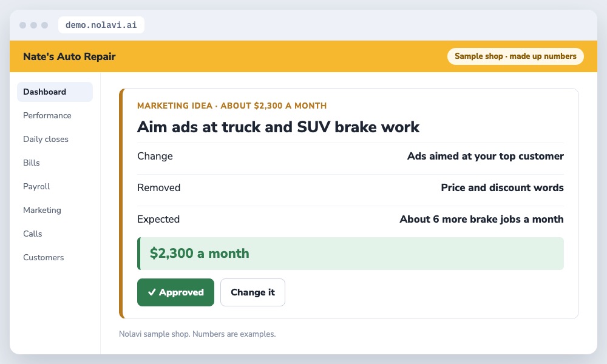Click the heading Aim ads at truck and SUV brake work

278,127
